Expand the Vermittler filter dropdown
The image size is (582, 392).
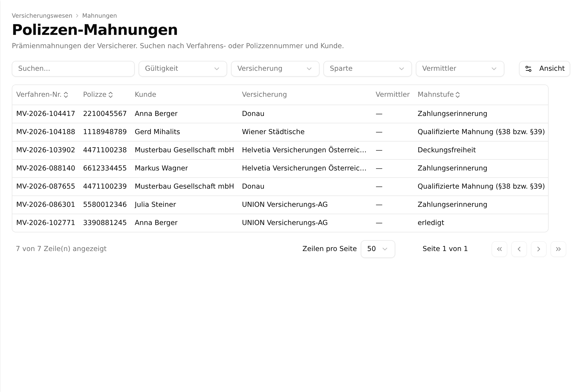coord(460,69)
